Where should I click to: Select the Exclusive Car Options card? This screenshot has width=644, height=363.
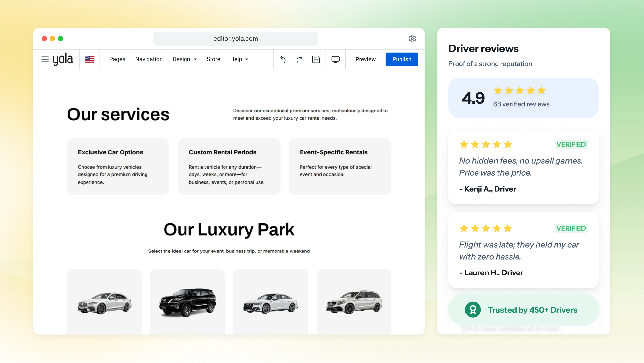click(118, 167)
